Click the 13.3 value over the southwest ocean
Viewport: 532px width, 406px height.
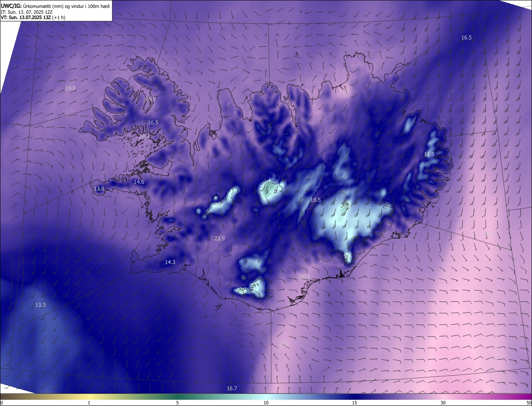point(40,305)
